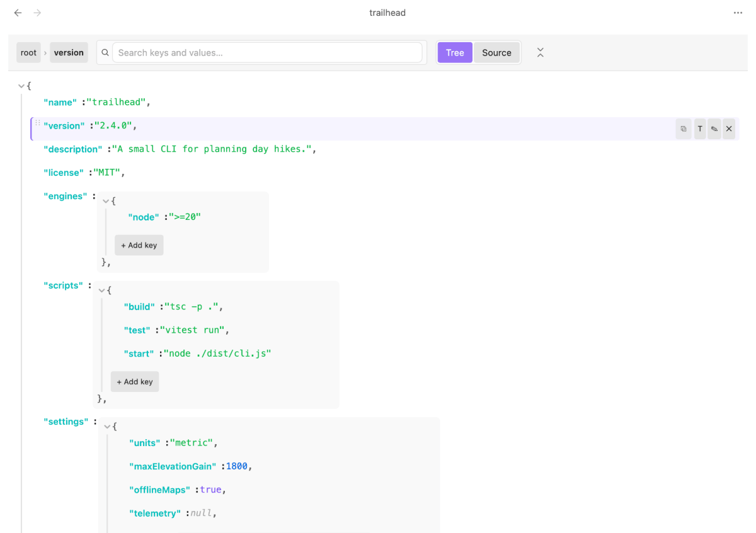Focus the Search keys and values field
Viewport: 756px width, 533px height.
(x=267, y=53)
